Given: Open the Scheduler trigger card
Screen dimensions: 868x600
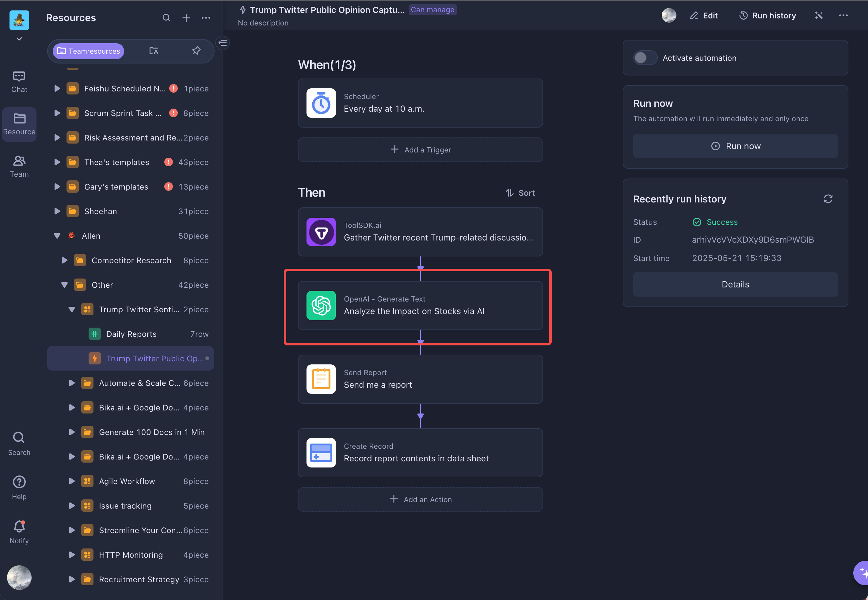Looking at the screenshot, I should [420, 103].
